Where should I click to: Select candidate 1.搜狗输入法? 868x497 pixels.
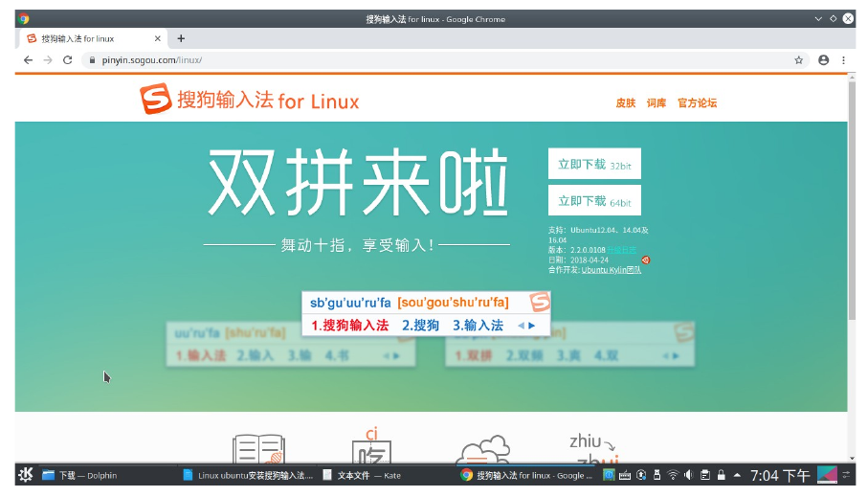pos(349,326)
